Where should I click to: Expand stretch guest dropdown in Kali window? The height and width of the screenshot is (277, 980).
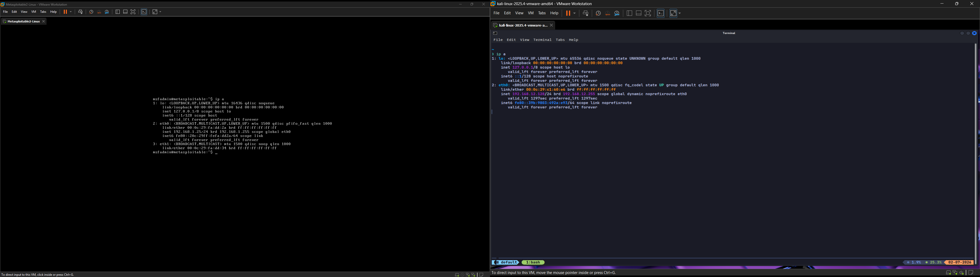tap(680, 13)
